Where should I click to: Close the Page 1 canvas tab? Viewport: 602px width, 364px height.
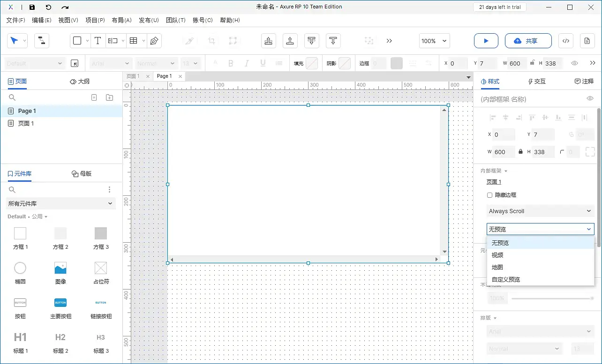click(180, 76)
